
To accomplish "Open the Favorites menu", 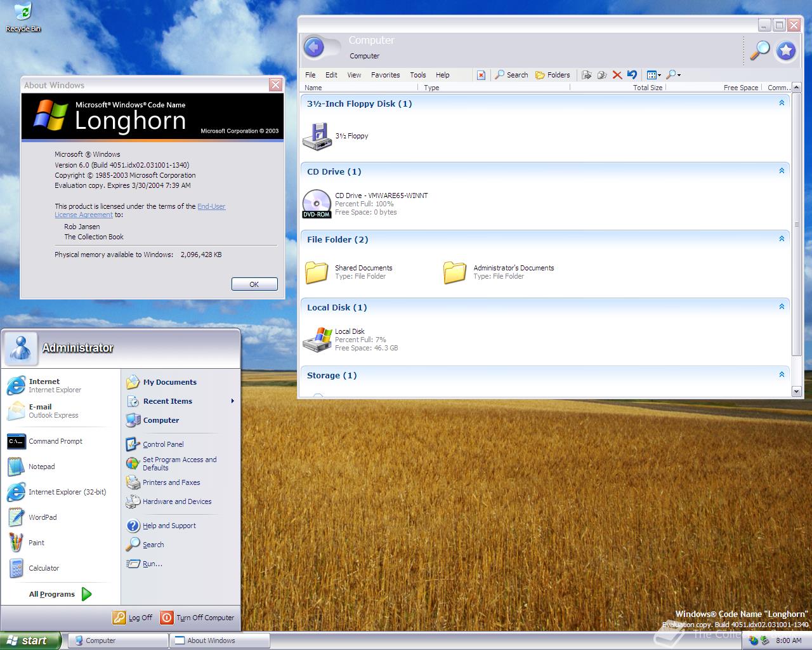I will 385,75.
